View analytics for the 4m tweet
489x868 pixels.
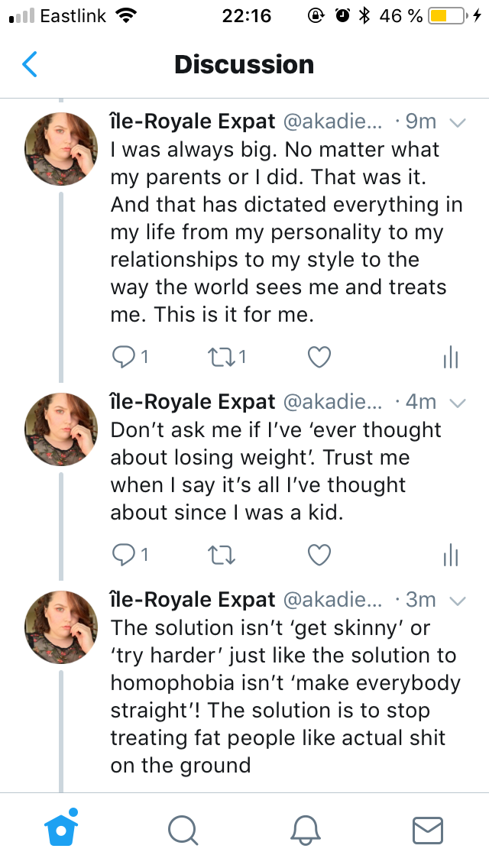coord(451,555)
